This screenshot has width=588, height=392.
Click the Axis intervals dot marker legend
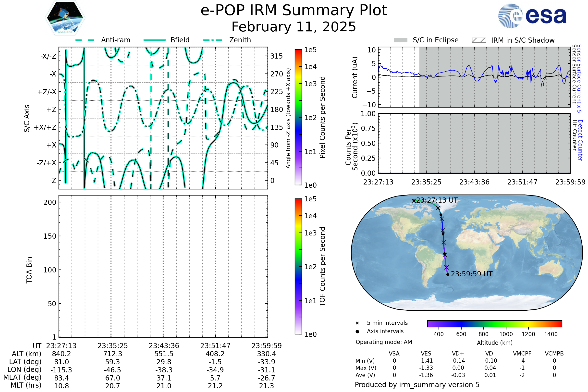coord(357,331)
